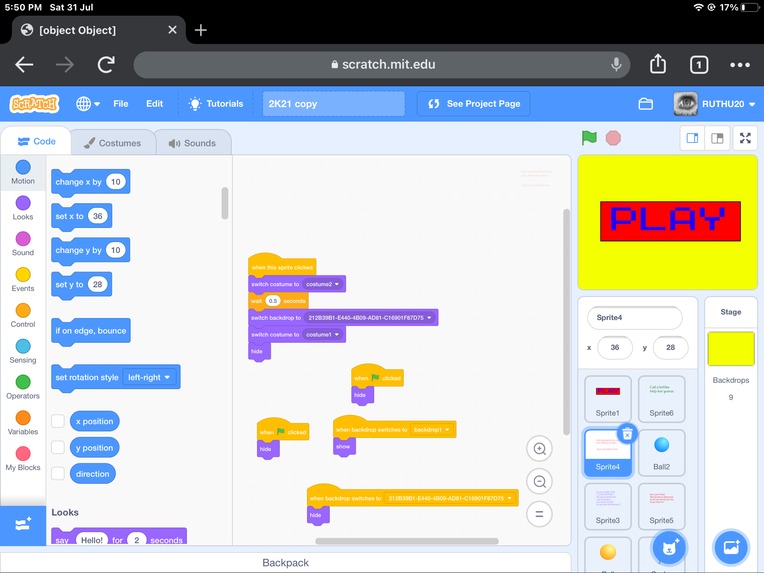Open the Sensing blocks category

pos(23,351)
